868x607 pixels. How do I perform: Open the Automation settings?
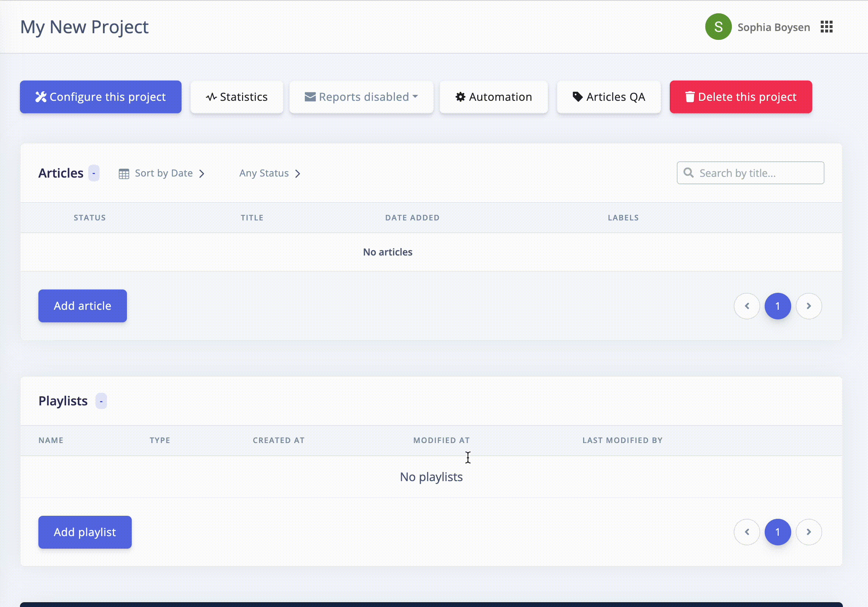click(x=493, y=97)
